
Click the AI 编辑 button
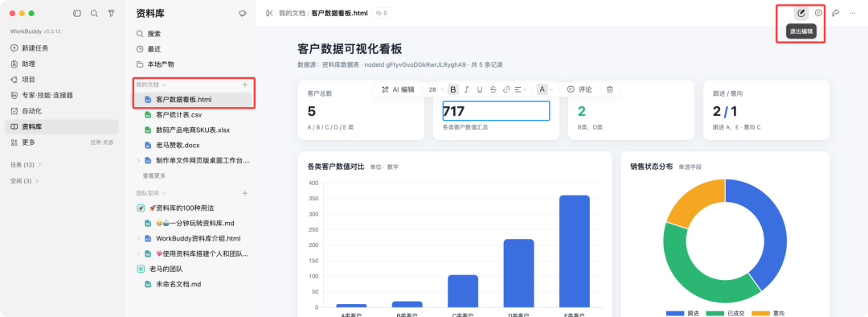click(398, 89)
